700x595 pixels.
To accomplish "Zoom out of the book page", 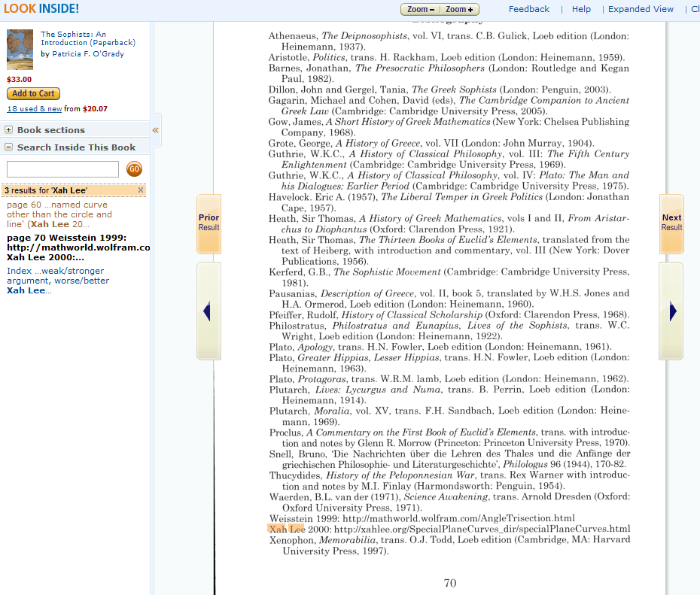I will pyautogui.click(x=421, y=10).
